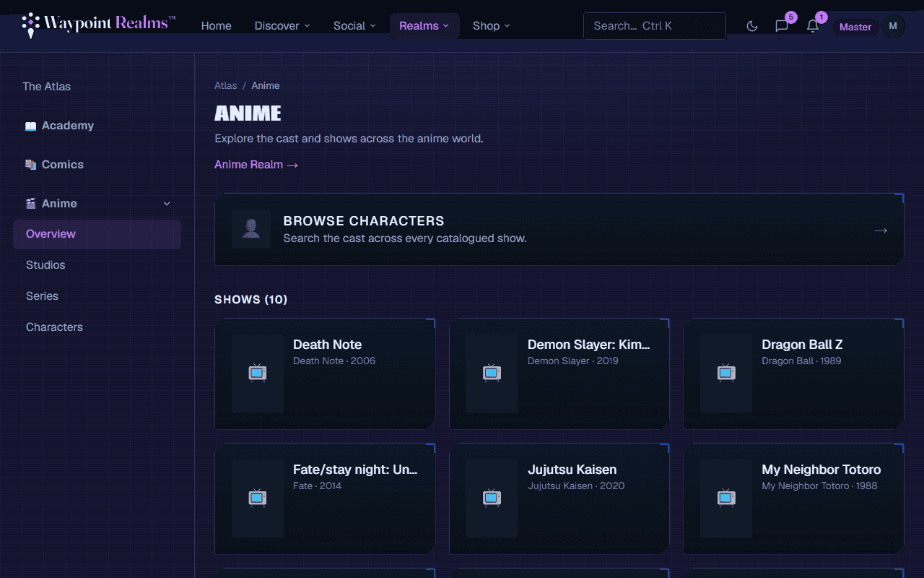Image resolution: width=924 pixels, height=578 pixels.
Task: Click the arrow on Browse Characters card
Action: click(x=881, y=230)
